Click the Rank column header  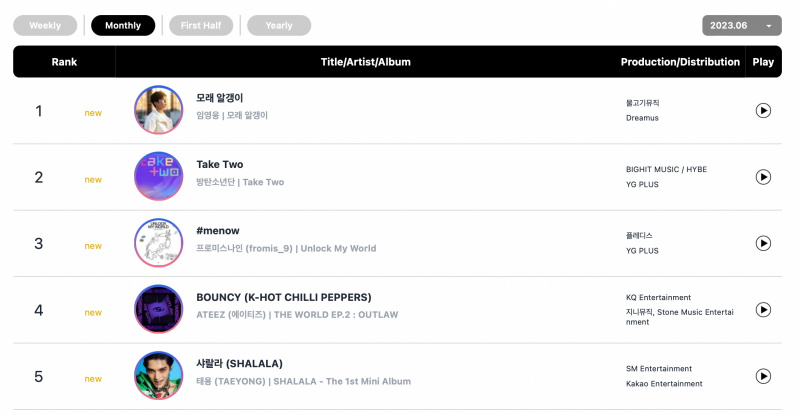(64, 62)
